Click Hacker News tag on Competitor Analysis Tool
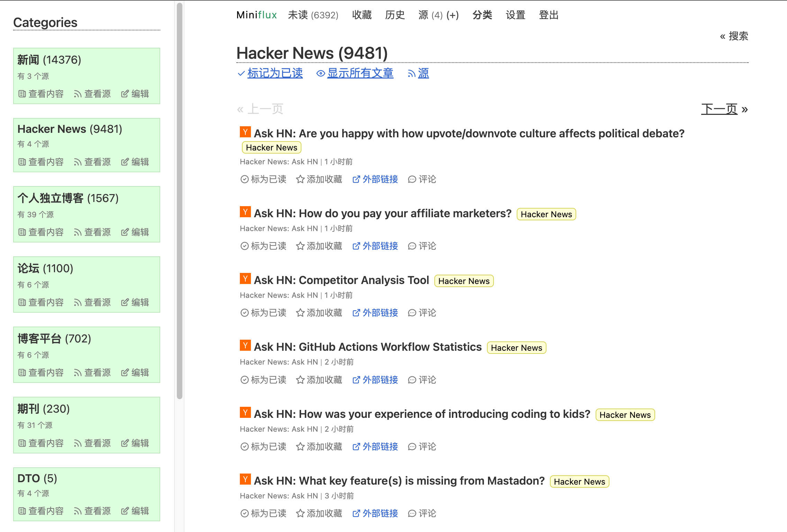The width and height of the screenshot is (787, 532). (463, 281)
